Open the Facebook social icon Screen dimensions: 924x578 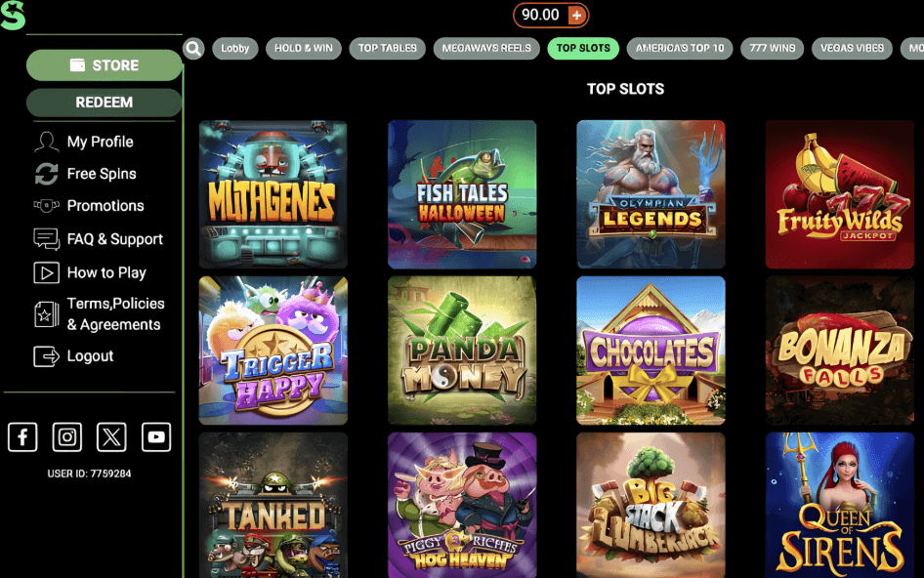click(x=22, y=437)
